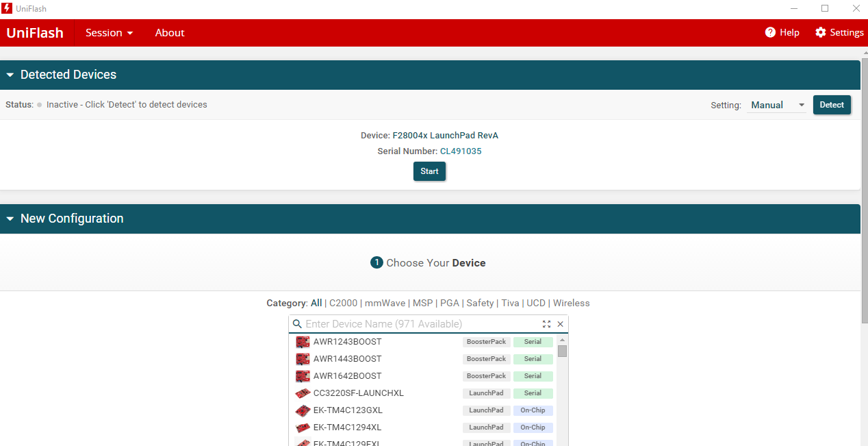The width and height of the screenshot is (868, 446).
Task: Select CC3220SF-LAUNCHXL device name
Action: [359, 393]
